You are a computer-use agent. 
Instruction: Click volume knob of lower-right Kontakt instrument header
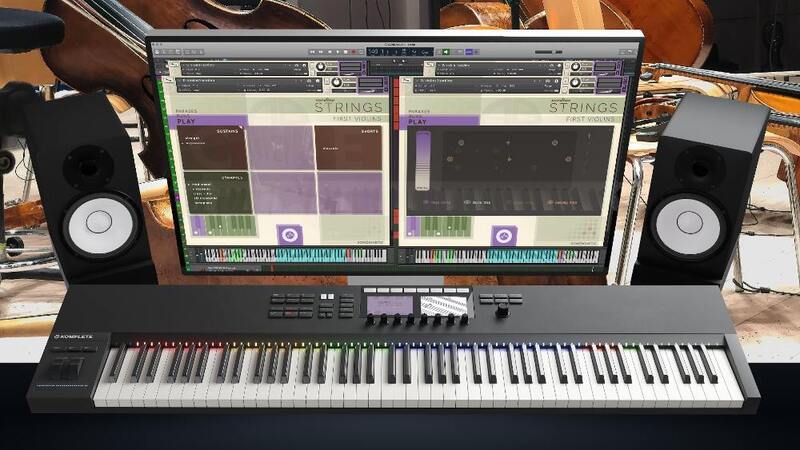coord(575,83)
